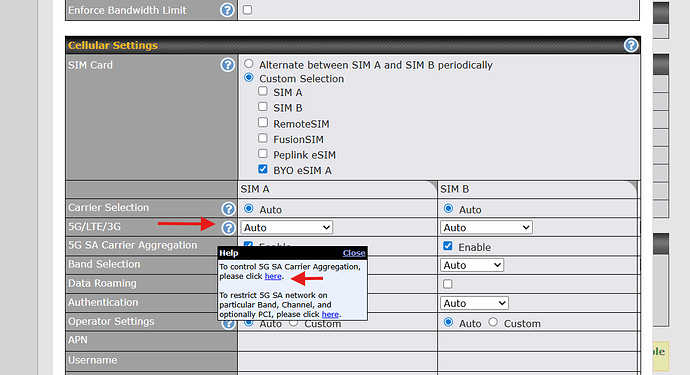Click the Authentication label
The height and width of the screenshot is (375, 690).
tap(103, 302)
